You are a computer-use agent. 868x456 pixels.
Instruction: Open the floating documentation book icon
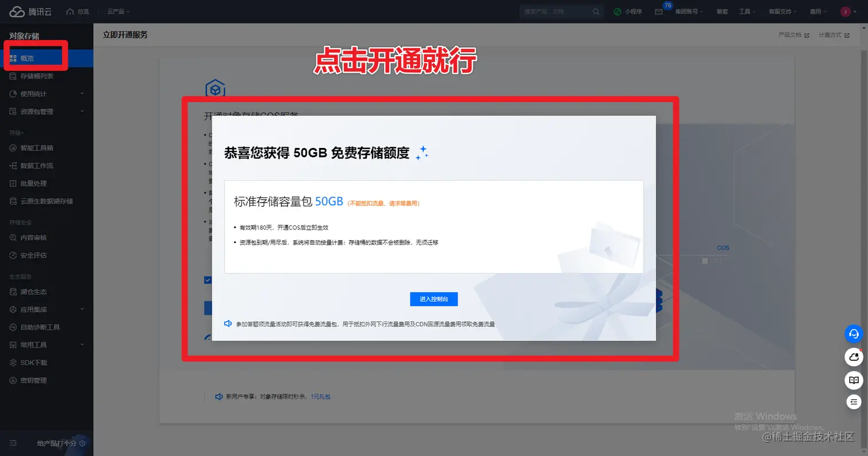(x=854, y=380)
